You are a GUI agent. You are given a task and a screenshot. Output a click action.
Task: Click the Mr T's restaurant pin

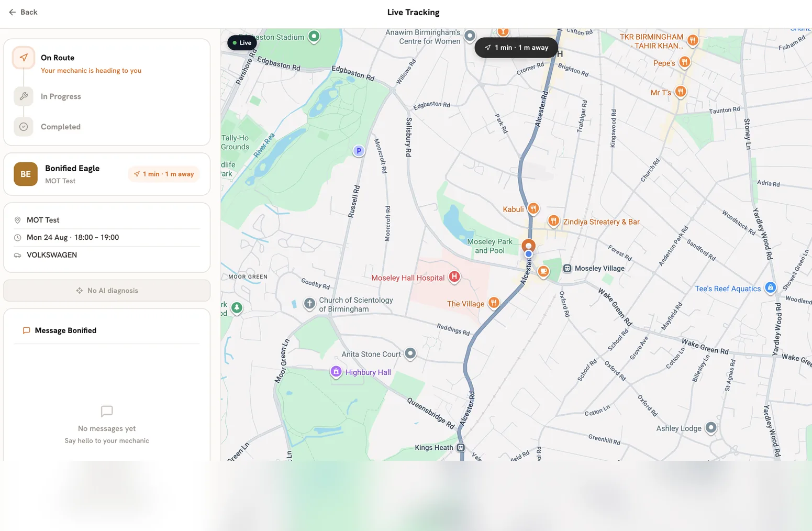tap(680, 92)
